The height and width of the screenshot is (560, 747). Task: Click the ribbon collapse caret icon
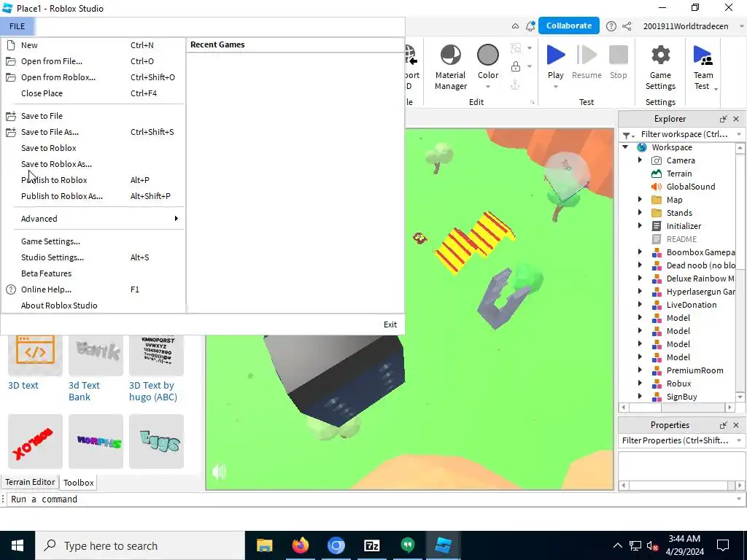click(516, 26)
